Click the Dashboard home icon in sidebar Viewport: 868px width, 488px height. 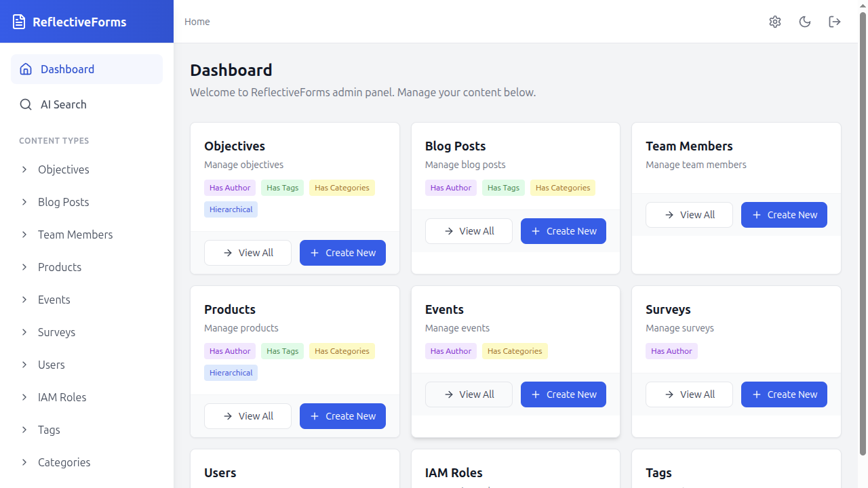coord(26,69)
